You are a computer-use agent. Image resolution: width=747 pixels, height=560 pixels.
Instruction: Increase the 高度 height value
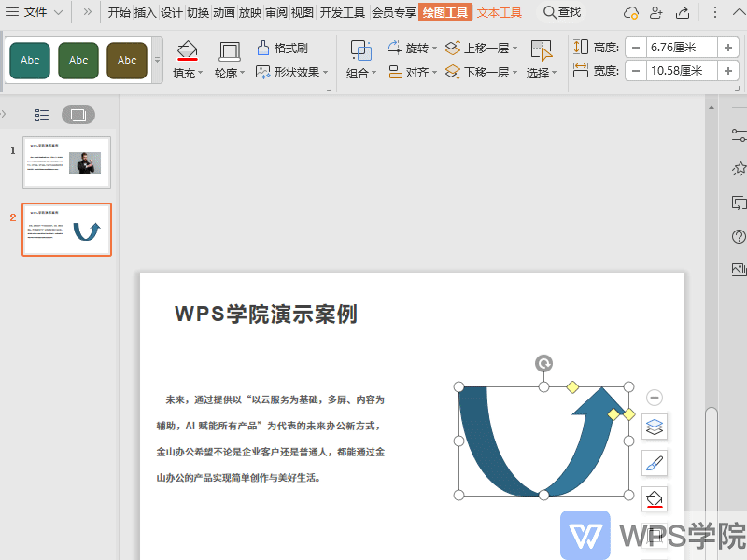click(728, 48)
